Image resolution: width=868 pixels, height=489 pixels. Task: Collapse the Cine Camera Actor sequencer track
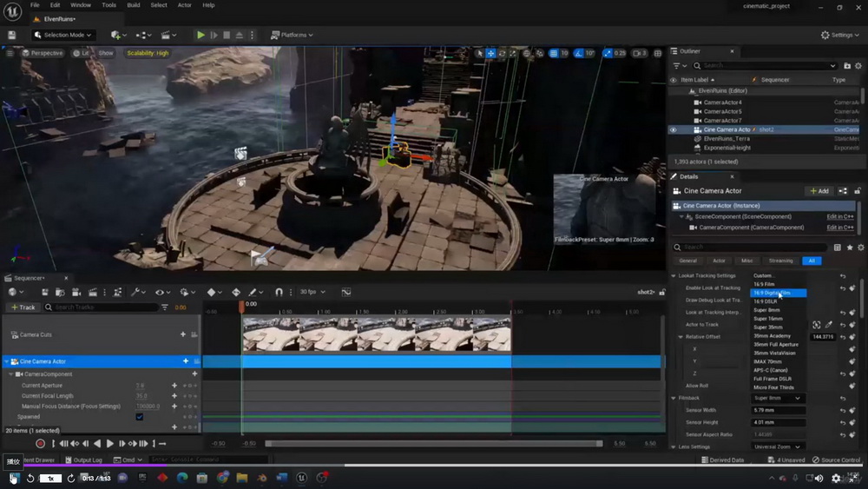(x=7, y=361)
